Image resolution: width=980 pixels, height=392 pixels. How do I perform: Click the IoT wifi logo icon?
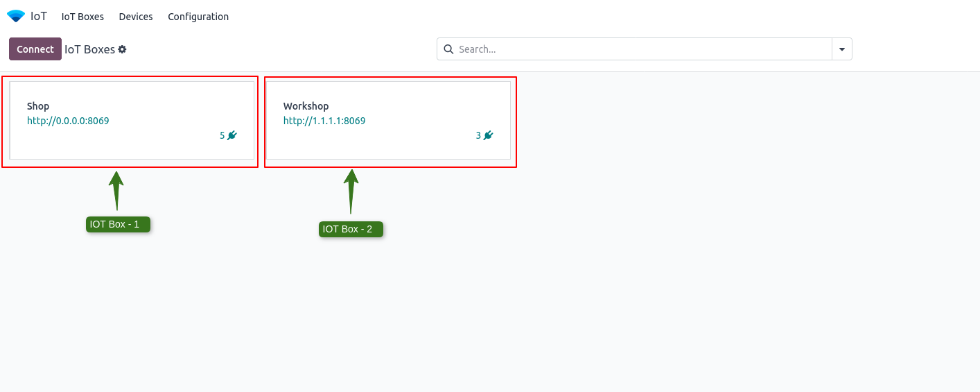15,16
